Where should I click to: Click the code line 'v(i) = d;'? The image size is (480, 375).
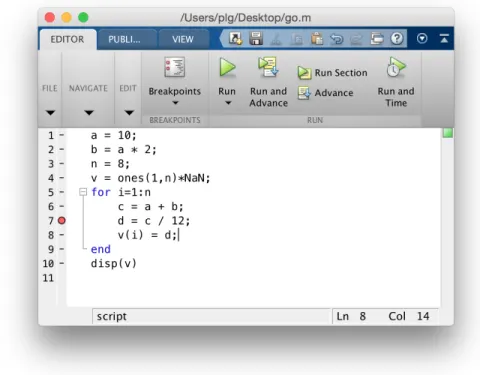[147, 235]
